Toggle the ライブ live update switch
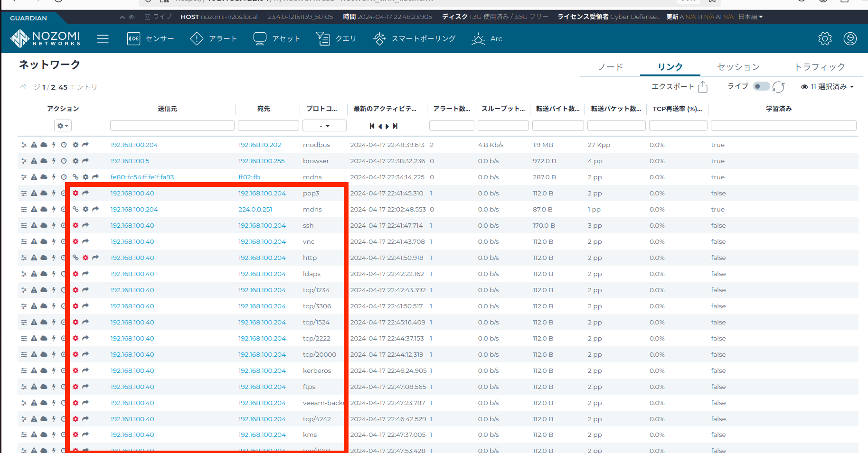The image size is (868, 453). 761,86
